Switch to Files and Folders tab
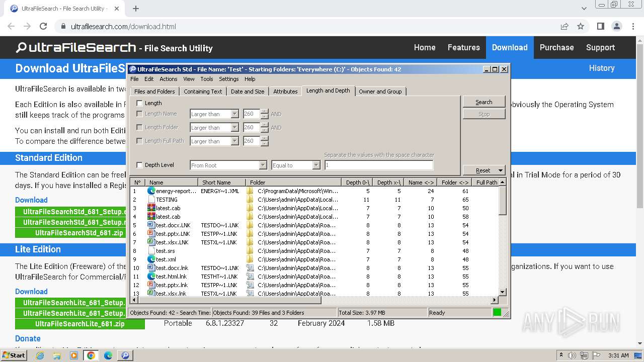The height and width of the screenshot is (362, 644). (x=154, y=92)
